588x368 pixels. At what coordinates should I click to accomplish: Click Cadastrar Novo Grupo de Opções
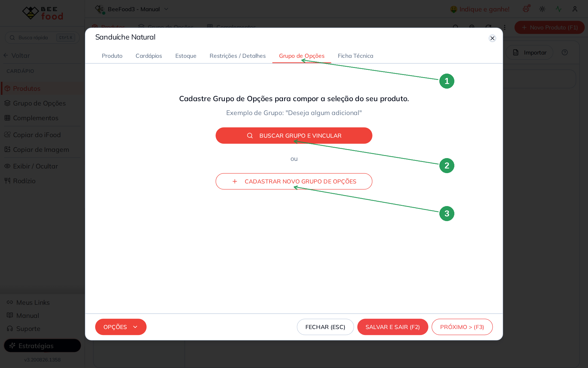coord(294,181)
